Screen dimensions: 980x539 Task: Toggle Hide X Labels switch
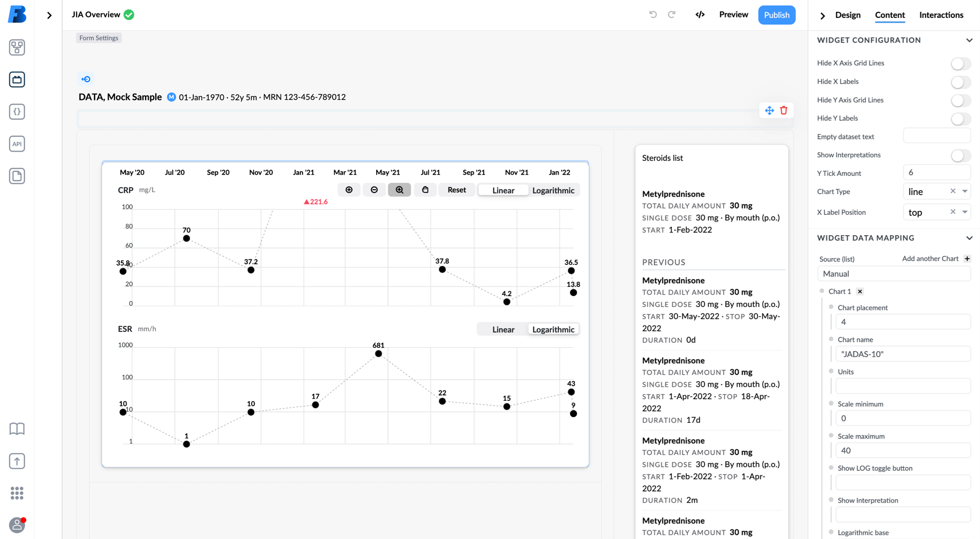tap(961, 81)
